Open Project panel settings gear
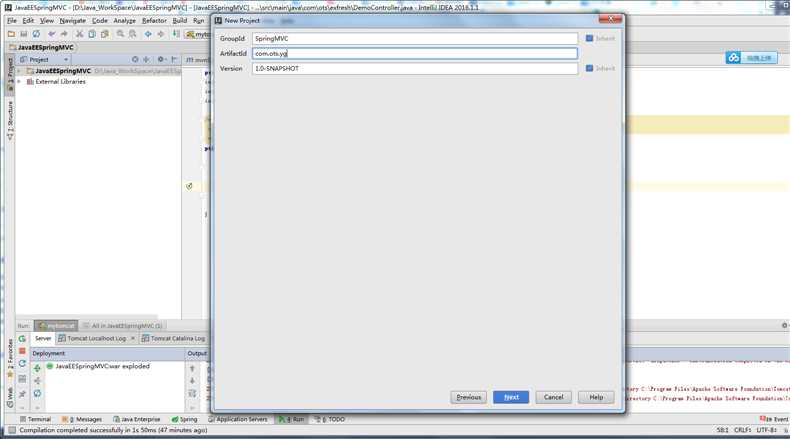 tap(161, 59)
